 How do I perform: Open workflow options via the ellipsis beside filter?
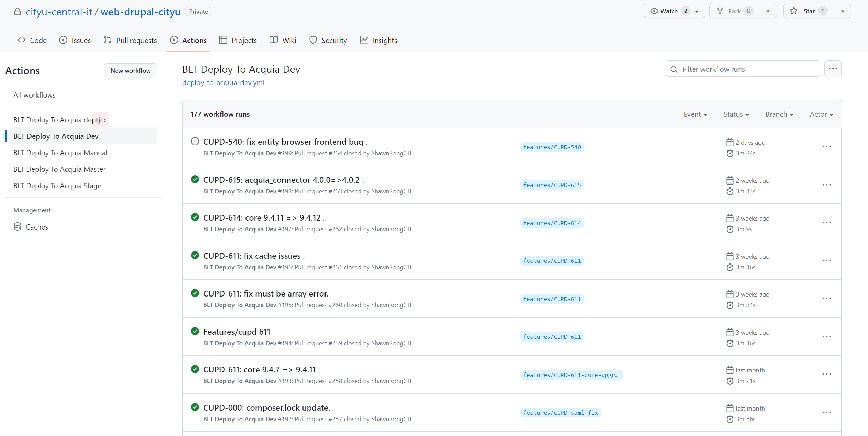tap(833, 69)
